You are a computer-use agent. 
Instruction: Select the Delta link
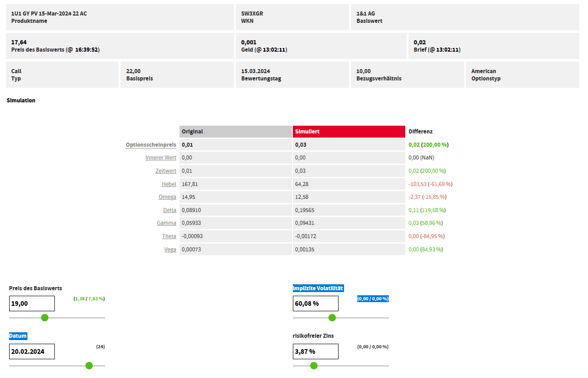tap(170, 210)
